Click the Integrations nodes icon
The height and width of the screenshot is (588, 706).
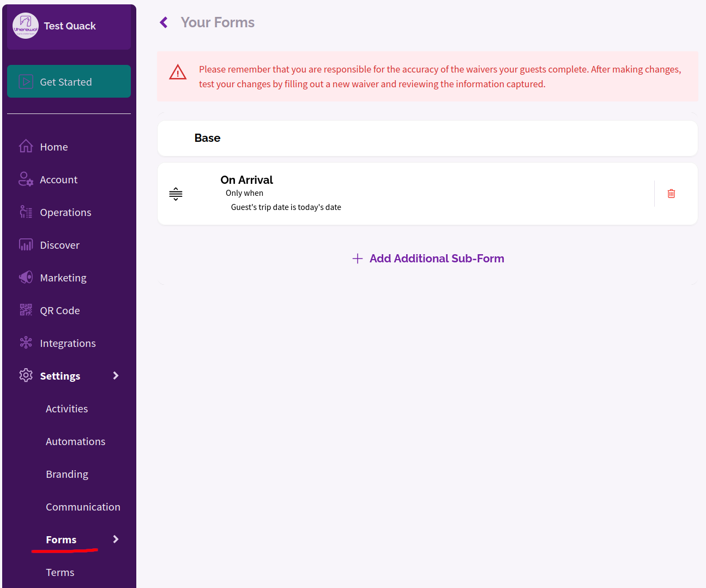pos(26,343)
